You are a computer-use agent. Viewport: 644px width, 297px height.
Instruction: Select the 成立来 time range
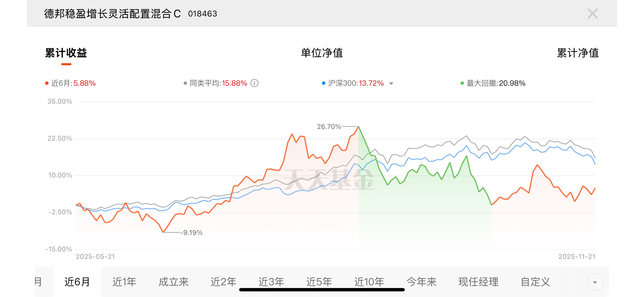174,282
